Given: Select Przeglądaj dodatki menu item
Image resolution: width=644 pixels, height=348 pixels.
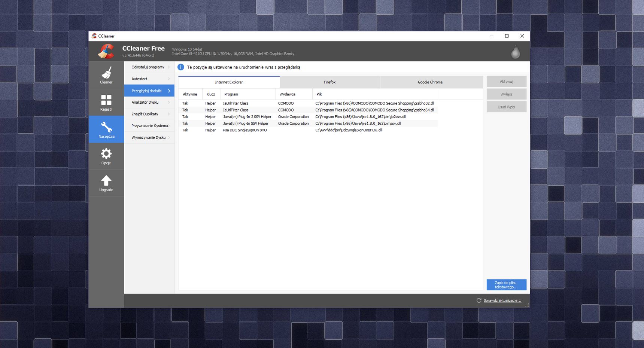Looking at the screenshot, I should click(149, 91).
